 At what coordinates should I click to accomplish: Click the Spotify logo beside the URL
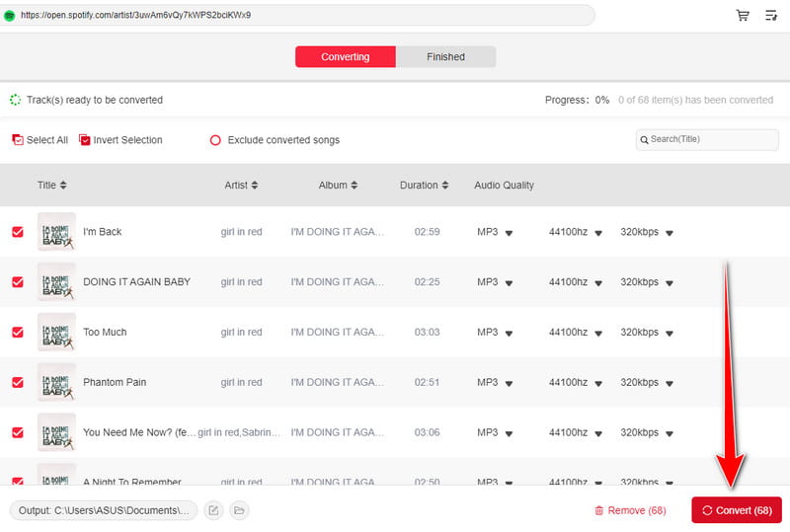tap(10, 16)
